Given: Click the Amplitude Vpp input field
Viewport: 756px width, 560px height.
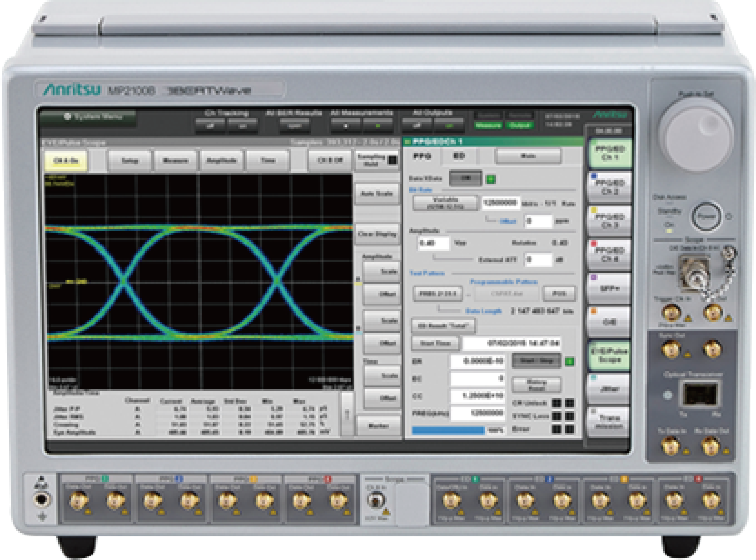Looking at the screenshot, I should coord(433,243).
